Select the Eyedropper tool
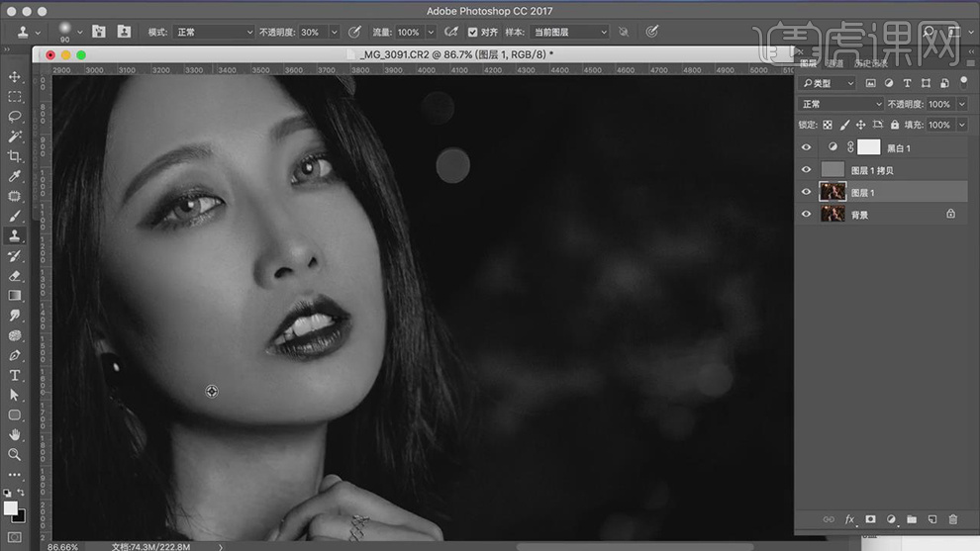980x551 pixels. pos(15,176)
